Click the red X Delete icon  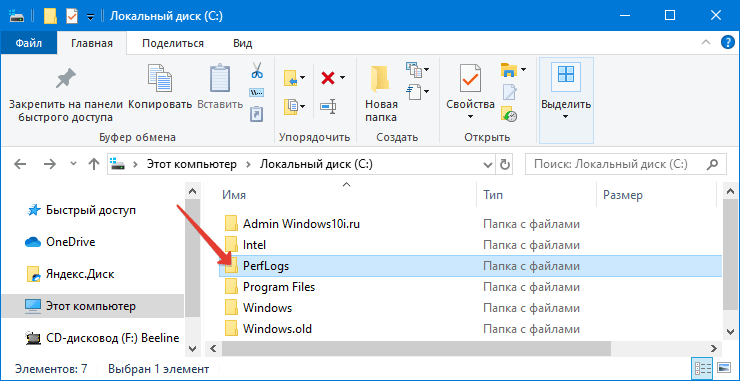point(328,77)
